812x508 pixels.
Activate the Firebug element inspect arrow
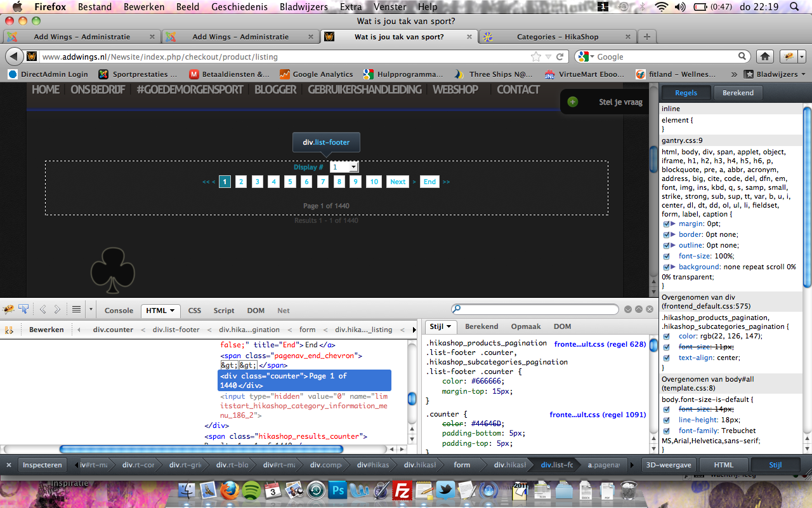click(x=23, y=309)
